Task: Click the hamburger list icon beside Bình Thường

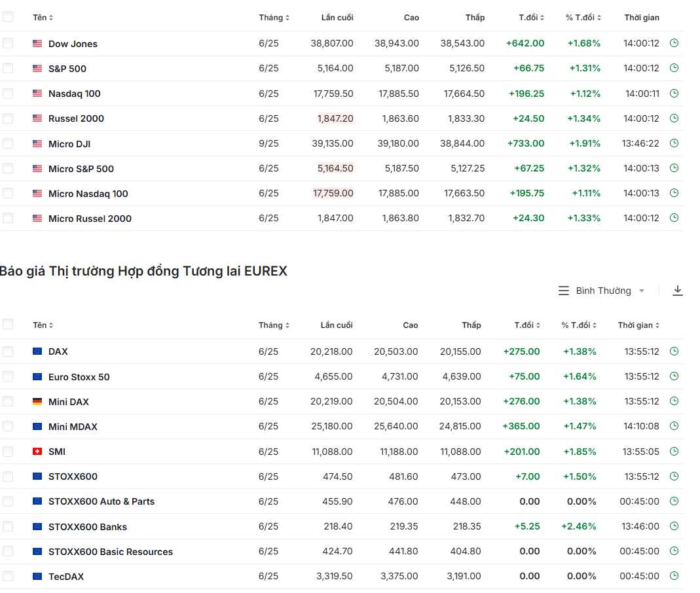Action: click(x=563, y=291)
